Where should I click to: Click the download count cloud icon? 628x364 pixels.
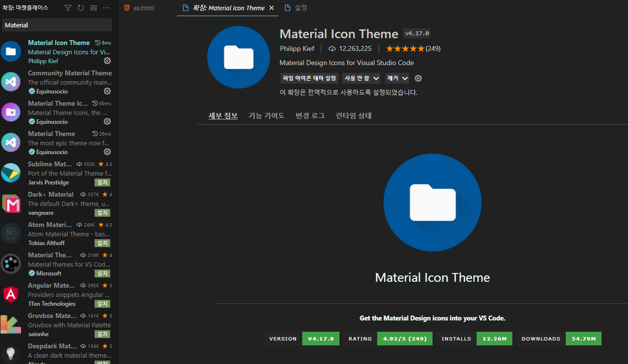click(332, 48)
